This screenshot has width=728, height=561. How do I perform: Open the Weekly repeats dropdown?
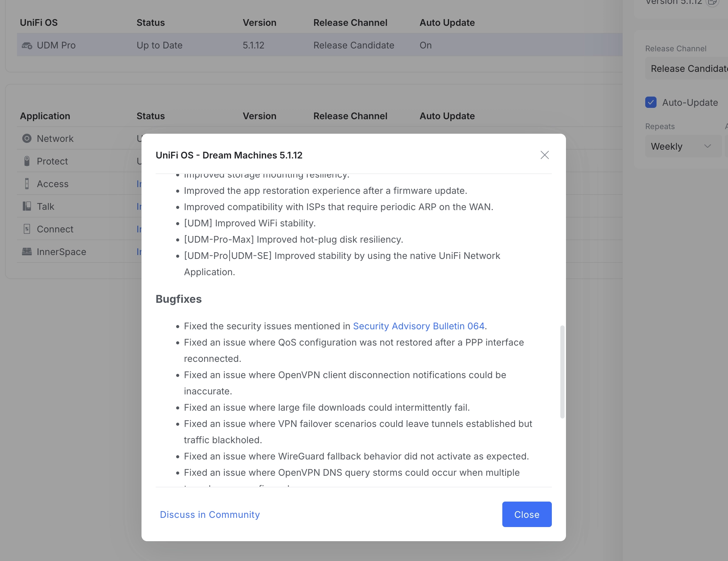click(683, 146)
